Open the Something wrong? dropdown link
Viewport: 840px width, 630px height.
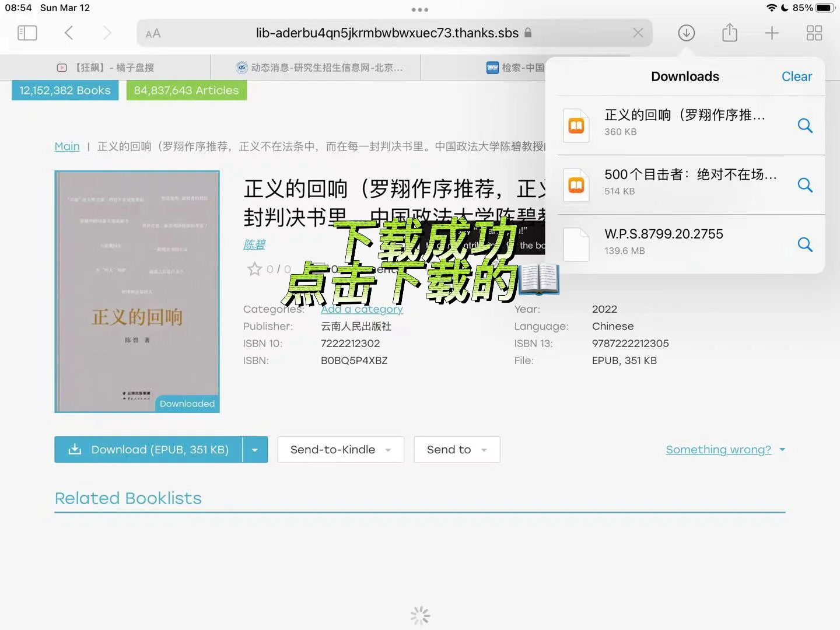[x=726, y=450]
